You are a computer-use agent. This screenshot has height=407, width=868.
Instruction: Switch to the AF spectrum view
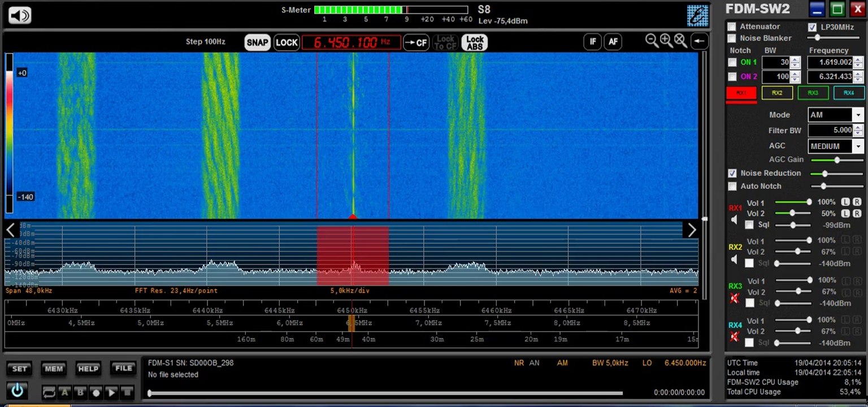tap(613, 42)
